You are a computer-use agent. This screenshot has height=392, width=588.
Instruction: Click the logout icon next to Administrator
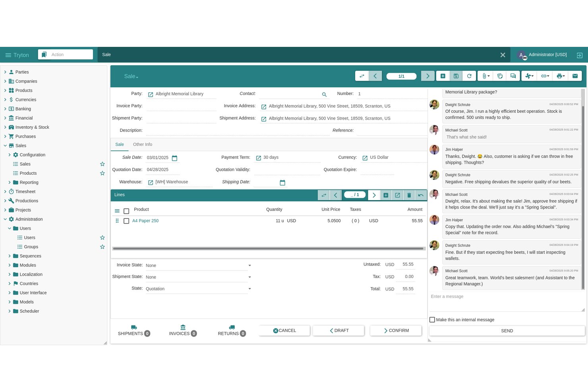coord(579,55)
